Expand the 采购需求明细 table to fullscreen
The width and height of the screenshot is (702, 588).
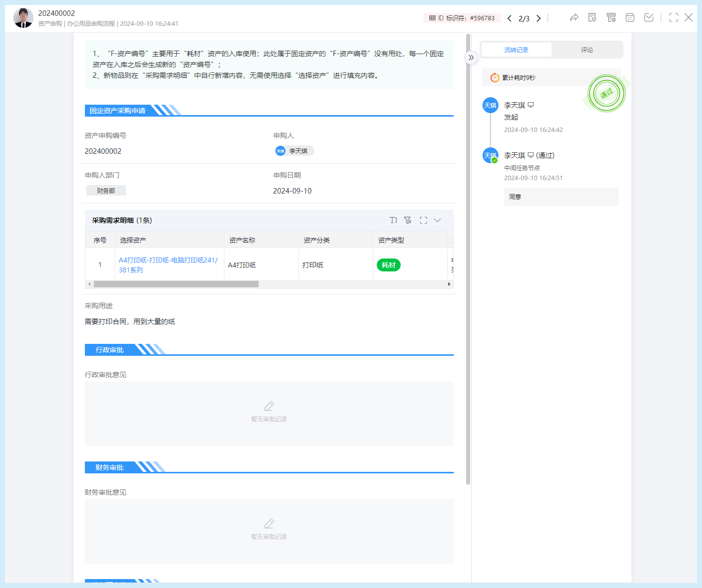423,220
